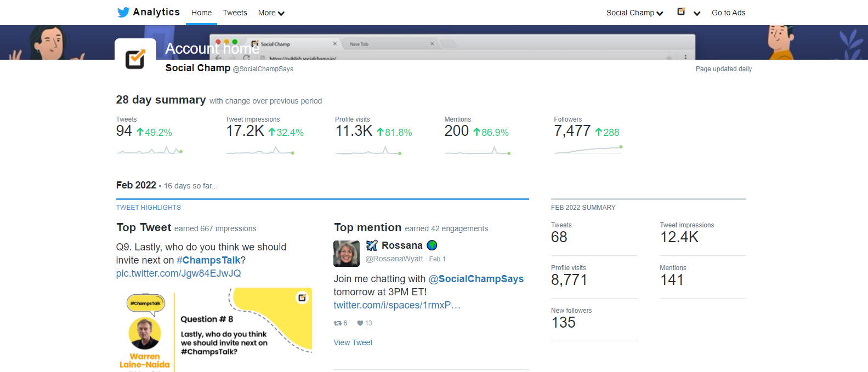Screen dimensions: 868x372
Task: Switch to the Home tab
Action: 201,13
